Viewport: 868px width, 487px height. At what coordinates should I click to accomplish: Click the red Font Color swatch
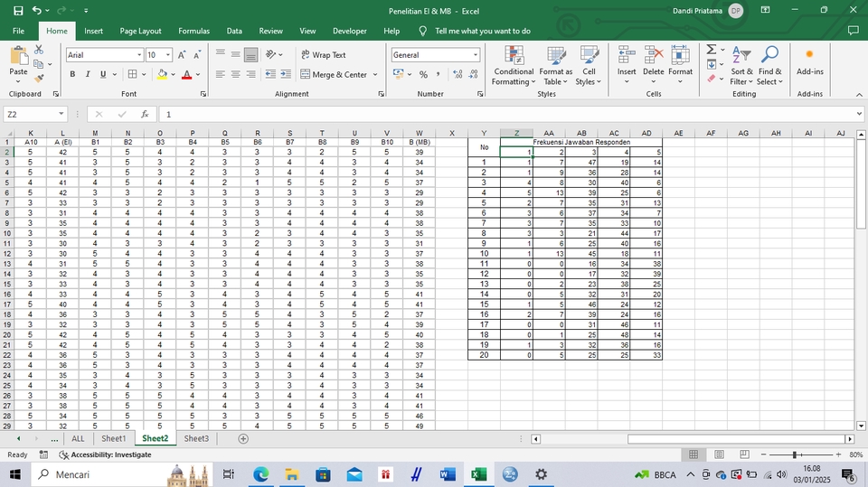pos(187,74)
